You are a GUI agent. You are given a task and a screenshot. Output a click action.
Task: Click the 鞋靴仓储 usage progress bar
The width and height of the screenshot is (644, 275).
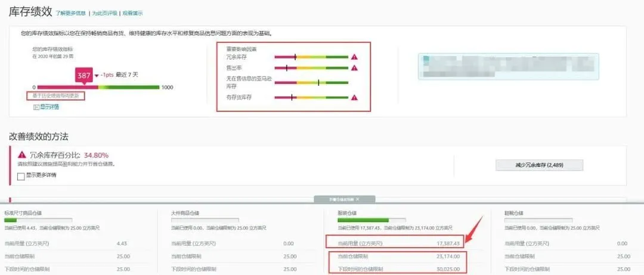[538, 220]
